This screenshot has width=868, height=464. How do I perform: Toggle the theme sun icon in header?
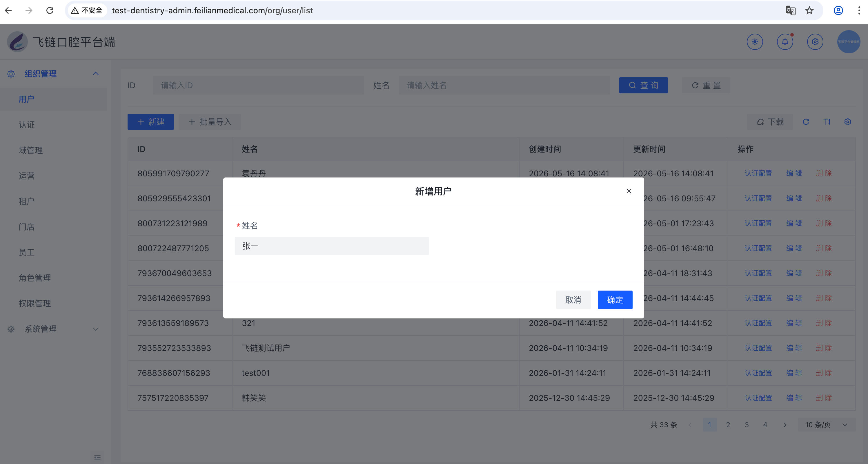click(755, 42)
